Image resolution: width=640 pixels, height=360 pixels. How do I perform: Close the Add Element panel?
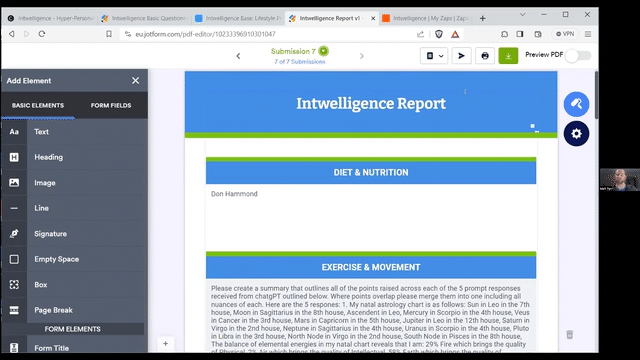pyautogui.click(x=136, y=81)
